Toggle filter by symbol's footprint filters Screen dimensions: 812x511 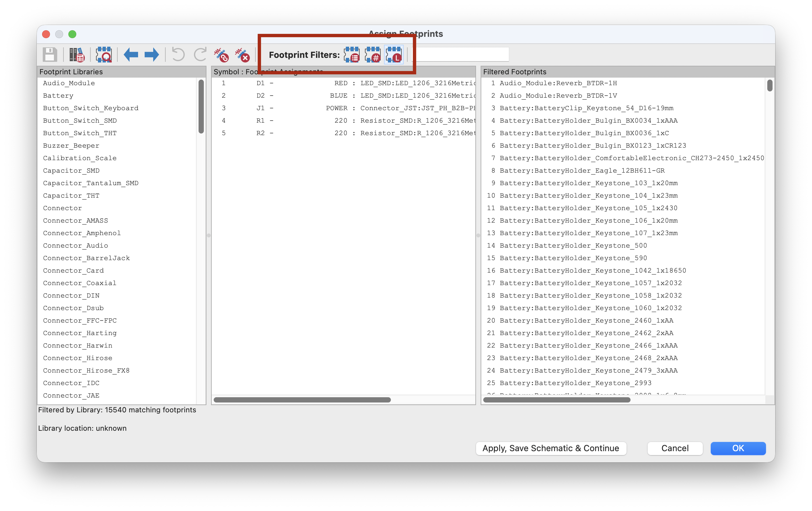coord(352,55)
